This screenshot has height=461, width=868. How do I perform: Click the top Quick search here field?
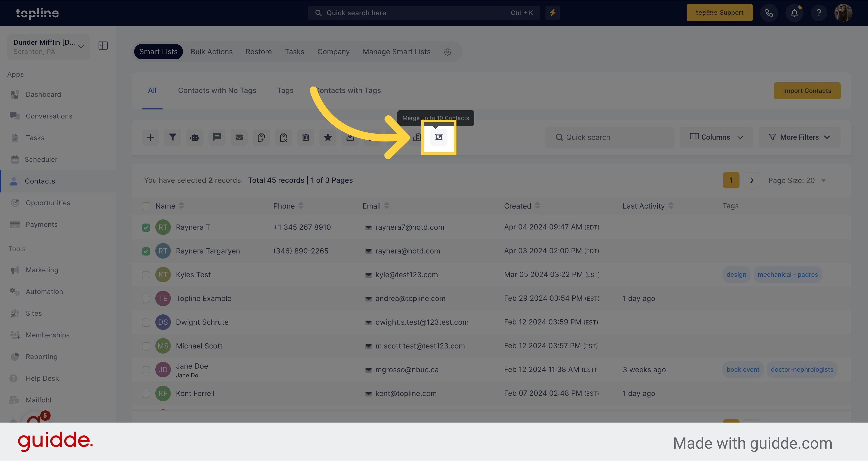(x=424, y=13)
